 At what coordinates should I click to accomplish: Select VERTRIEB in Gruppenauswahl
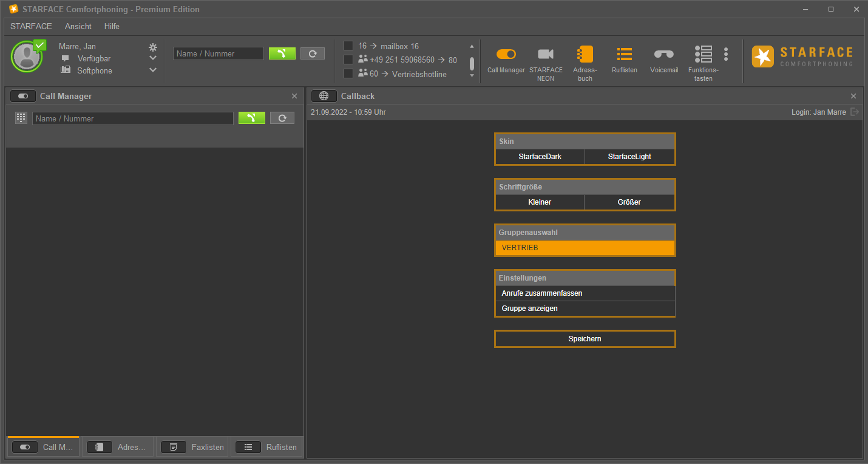point(585,248)
